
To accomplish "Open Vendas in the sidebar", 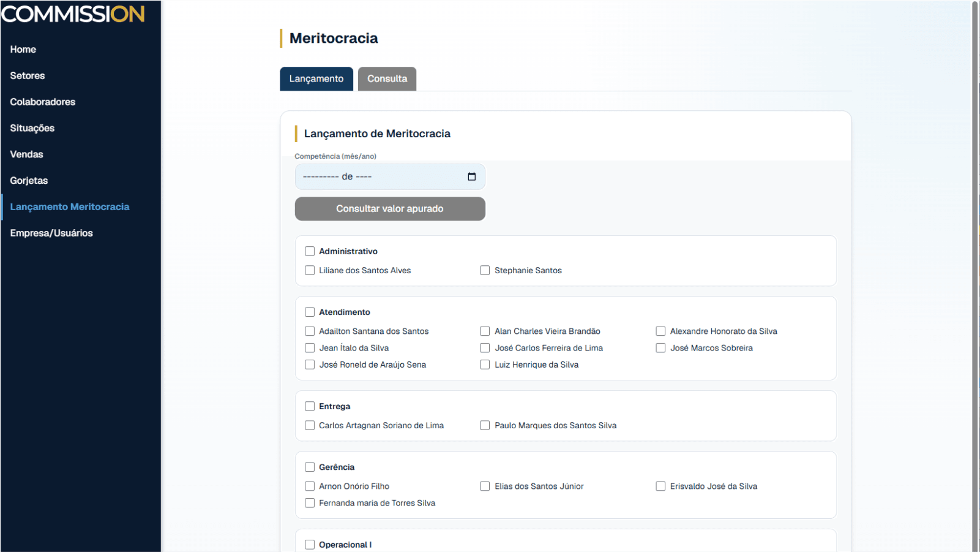I will (x=26, y=154).
